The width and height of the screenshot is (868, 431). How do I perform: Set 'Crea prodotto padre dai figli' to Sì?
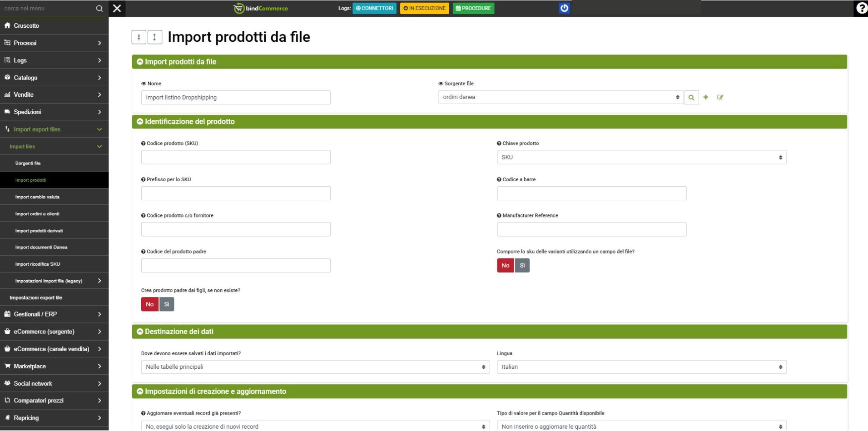click(166, 304)
